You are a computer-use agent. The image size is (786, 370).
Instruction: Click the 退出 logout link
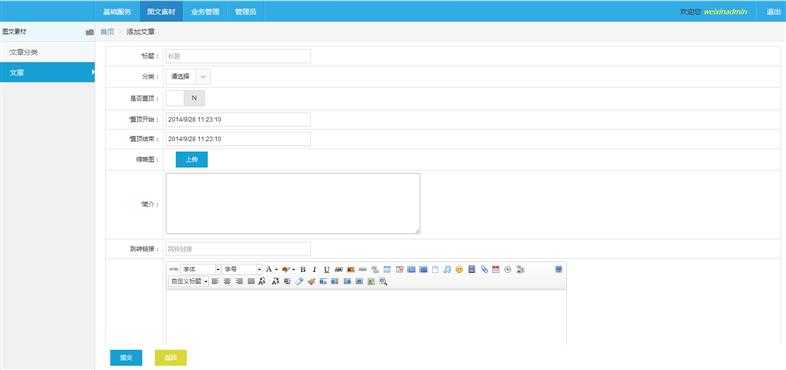tap(773, 12)
